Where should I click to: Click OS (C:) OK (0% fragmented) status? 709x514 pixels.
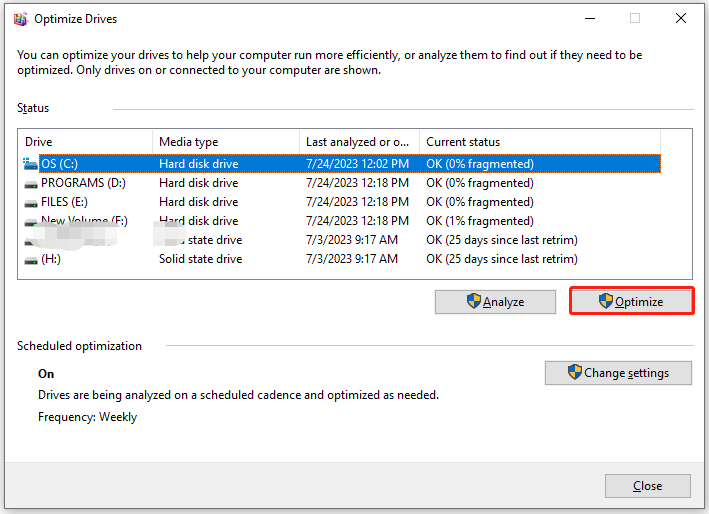click(480, 164)
